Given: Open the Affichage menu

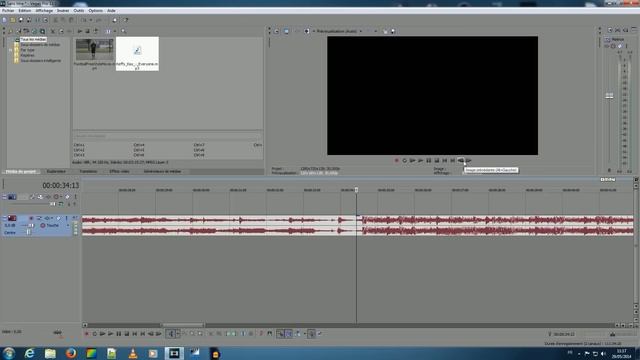Looking at the screenshot, I should [44, 11].
